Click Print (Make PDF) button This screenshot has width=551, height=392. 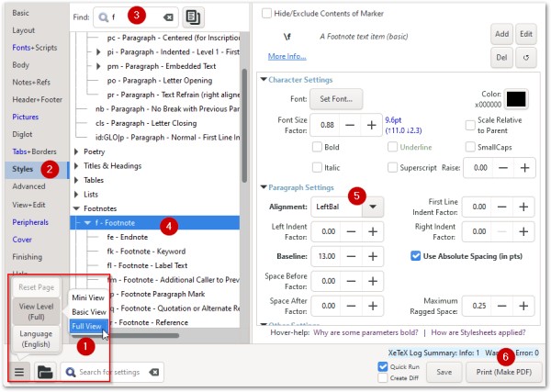point(503,372)
